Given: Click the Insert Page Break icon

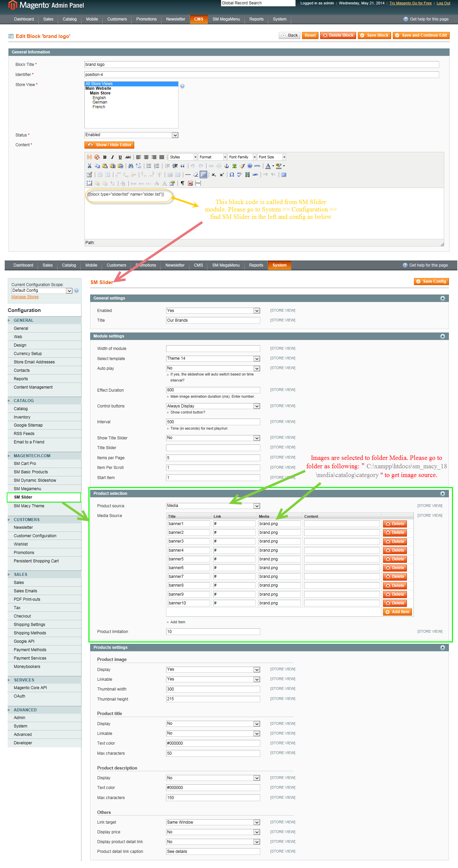Looking at the screenshot, I should click(x=198, y=183).
